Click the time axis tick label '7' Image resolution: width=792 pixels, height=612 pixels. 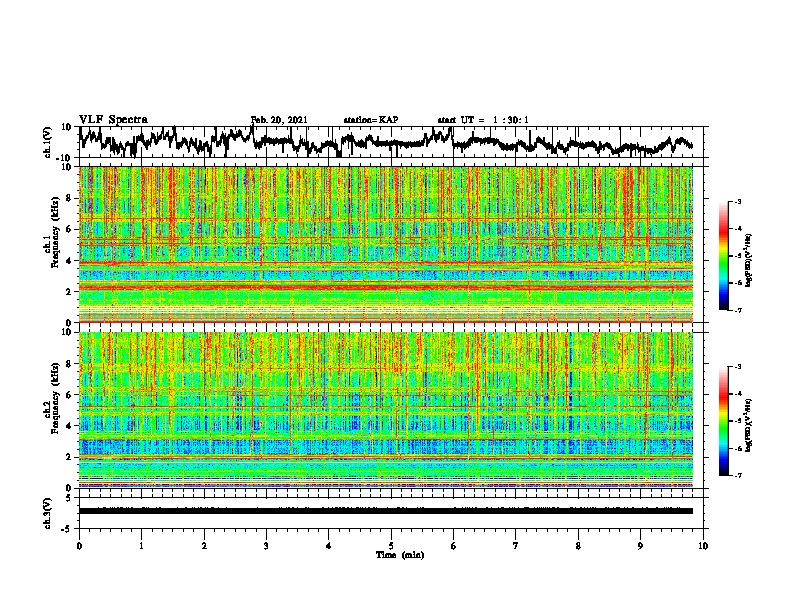[x=516, y=546]
